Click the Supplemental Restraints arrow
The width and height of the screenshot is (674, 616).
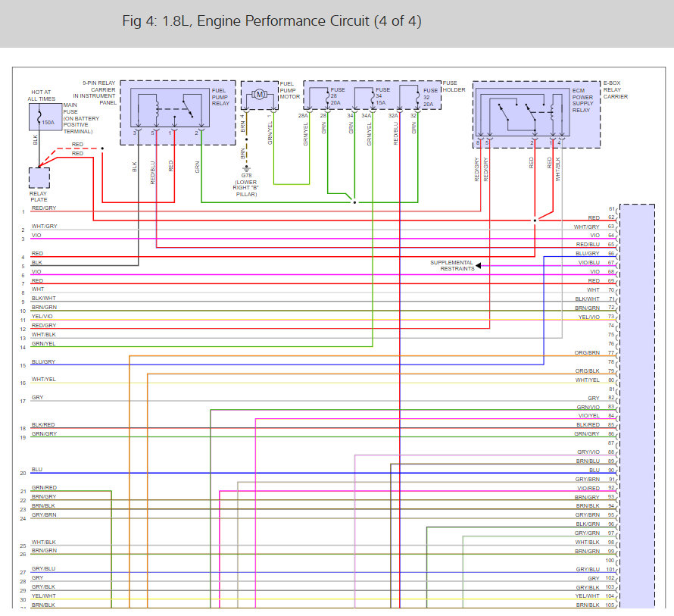(479, 265)
